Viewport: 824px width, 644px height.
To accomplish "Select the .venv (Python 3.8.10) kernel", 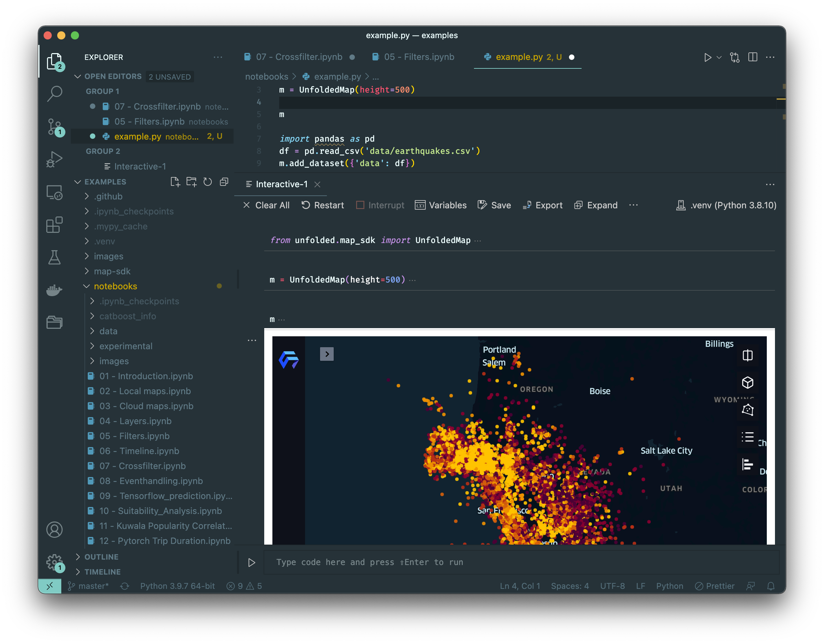I will tap(726, 205).
